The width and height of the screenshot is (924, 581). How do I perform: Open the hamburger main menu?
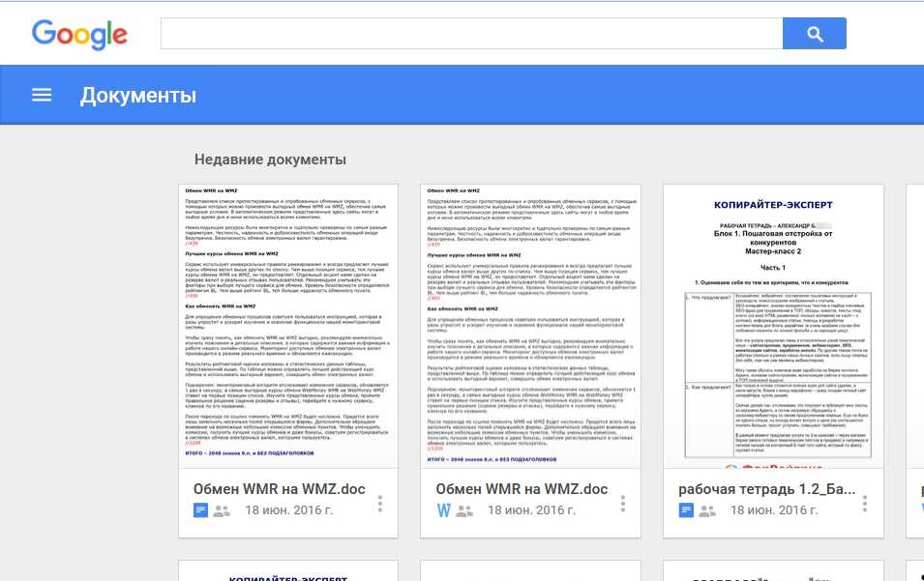tap(42, 95)
